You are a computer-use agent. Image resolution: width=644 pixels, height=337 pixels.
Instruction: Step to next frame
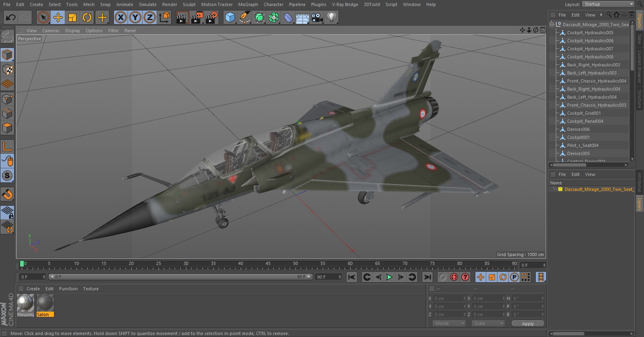tap(400, 277)
